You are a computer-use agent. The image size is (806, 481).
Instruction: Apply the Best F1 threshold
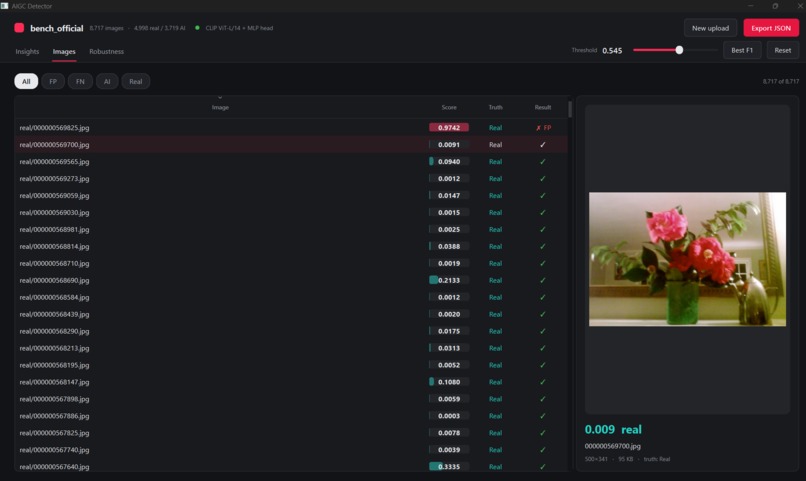pyautogui.click(x=742, y=50)
